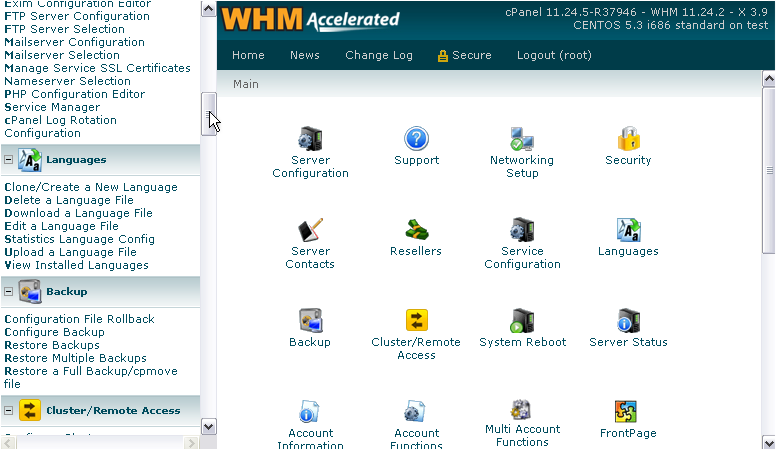
Task: Open PHP Configuration Editor link
Action: (74, 94)
